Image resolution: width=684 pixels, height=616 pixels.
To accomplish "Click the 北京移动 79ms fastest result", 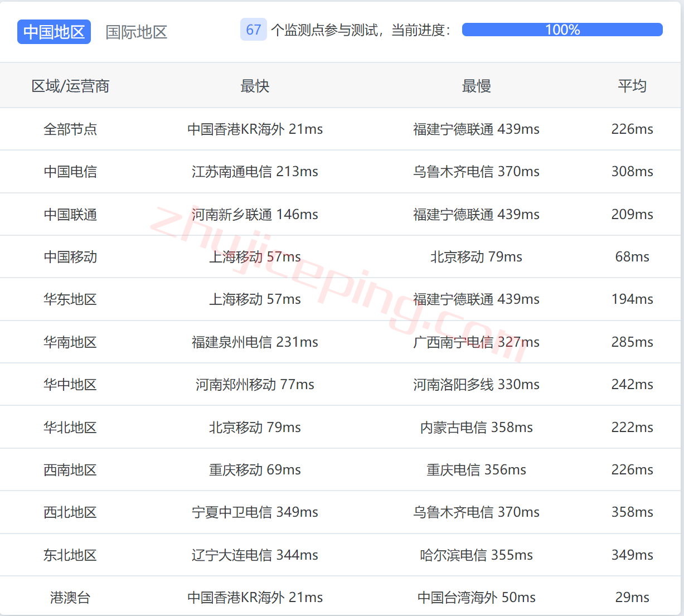I will click(x=255, y=427).
